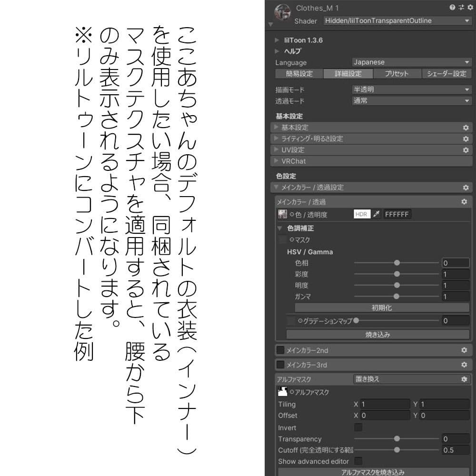
Task: Enable the マスク checkbox
Action: click(x=281, y=239)
